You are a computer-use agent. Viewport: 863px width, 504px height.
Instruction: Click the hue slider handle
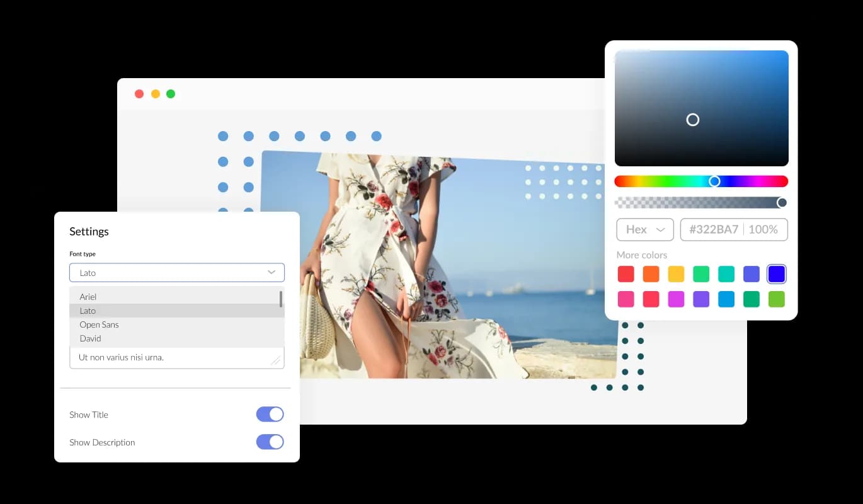[x=714, y=181]
